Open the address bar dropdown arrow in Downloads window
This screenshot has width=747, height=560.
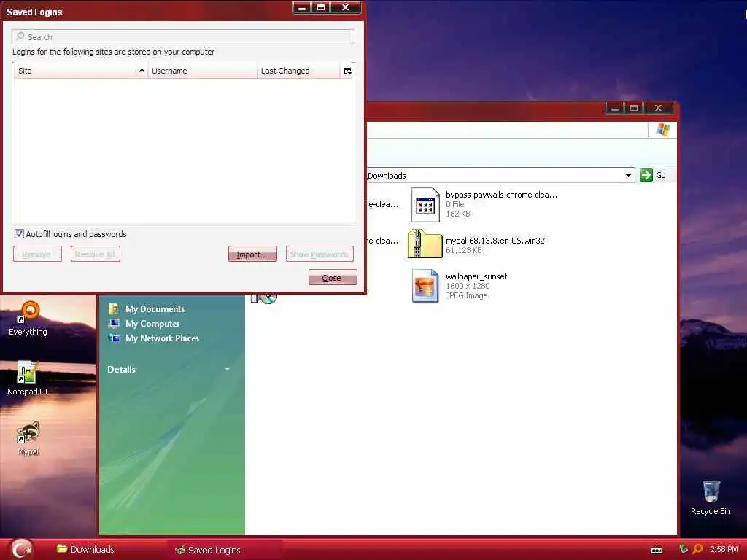click(628, 176)
